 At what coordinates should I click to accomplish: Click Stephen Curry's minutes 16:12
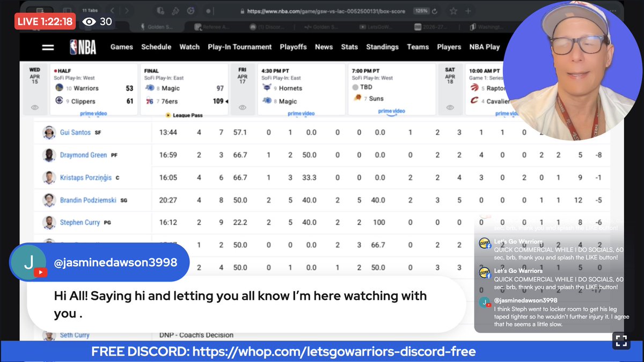click(x=168, y=222)
